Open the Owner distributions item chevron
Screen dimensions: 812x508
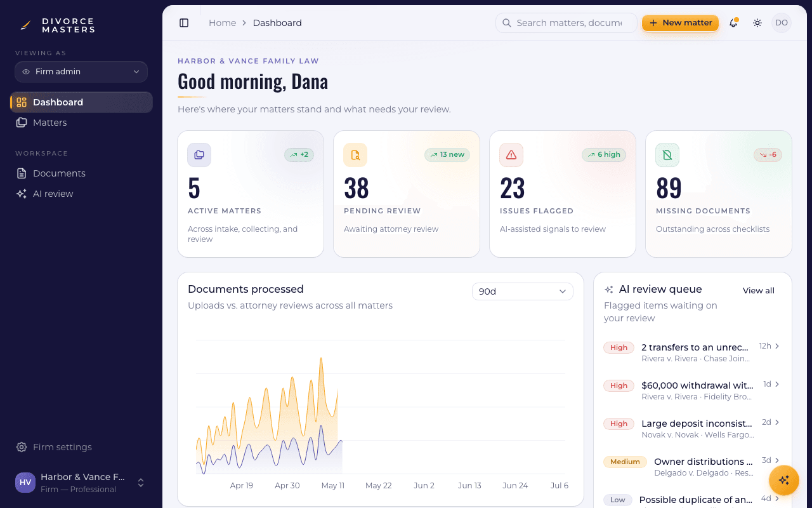pos(777,460)
